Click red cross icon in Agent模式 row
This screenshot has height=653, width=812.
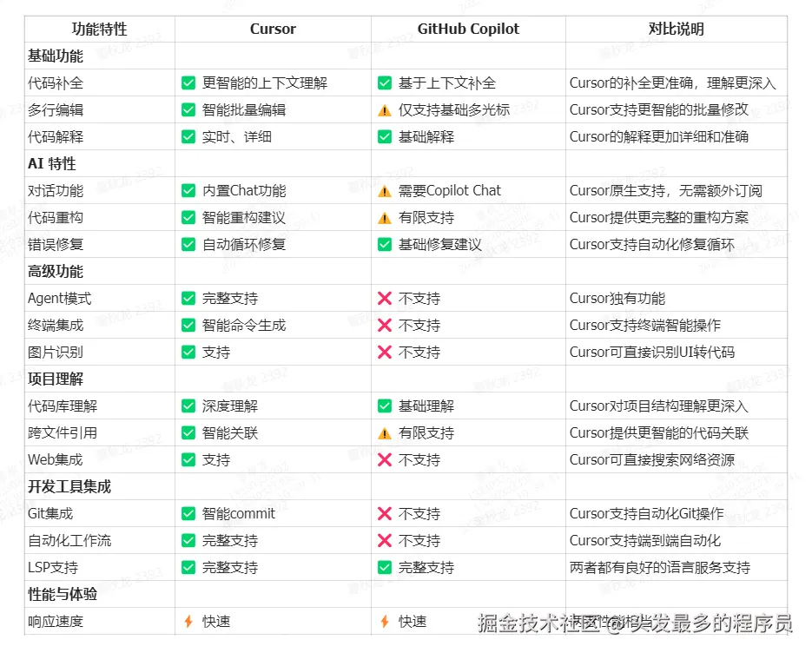click(385, 298)
